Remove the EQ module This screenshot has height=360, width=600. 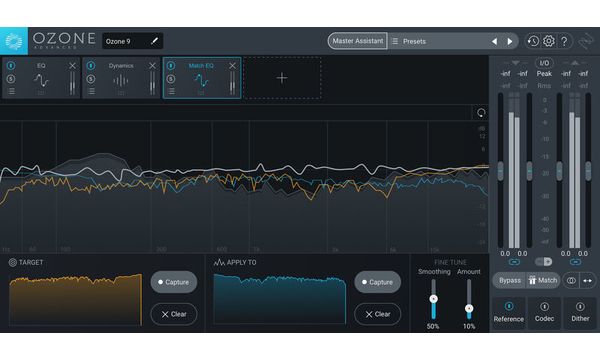click(x=72, y=66)
